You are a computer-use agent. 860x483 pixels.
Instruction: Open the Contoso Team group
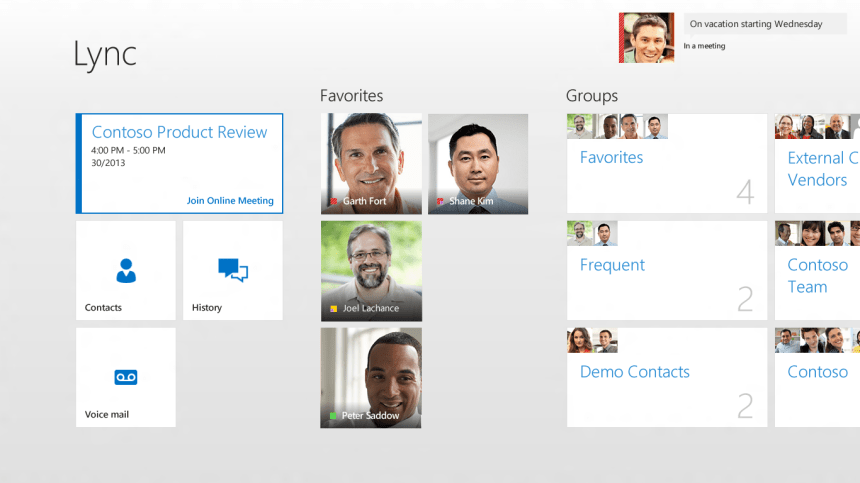(x=818, y=277)
